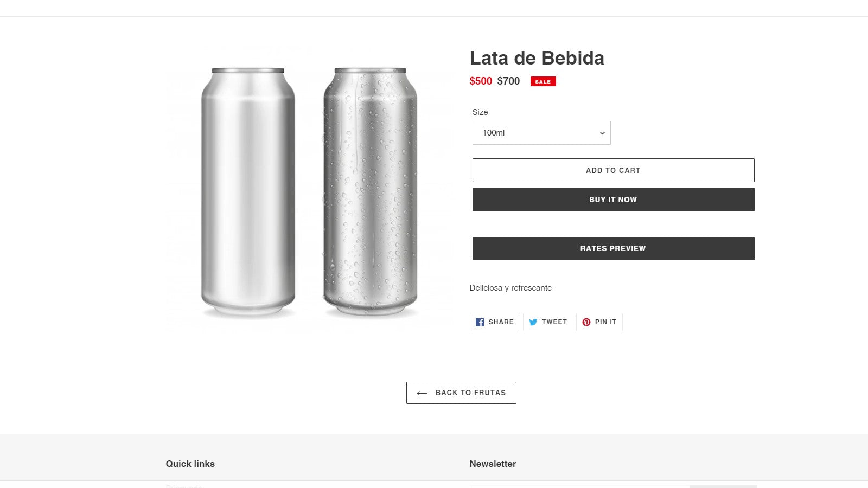The width and height of the screenshot is (868, 488).
Task: Pin the product using the Pinterest icon
Action: 599,322
